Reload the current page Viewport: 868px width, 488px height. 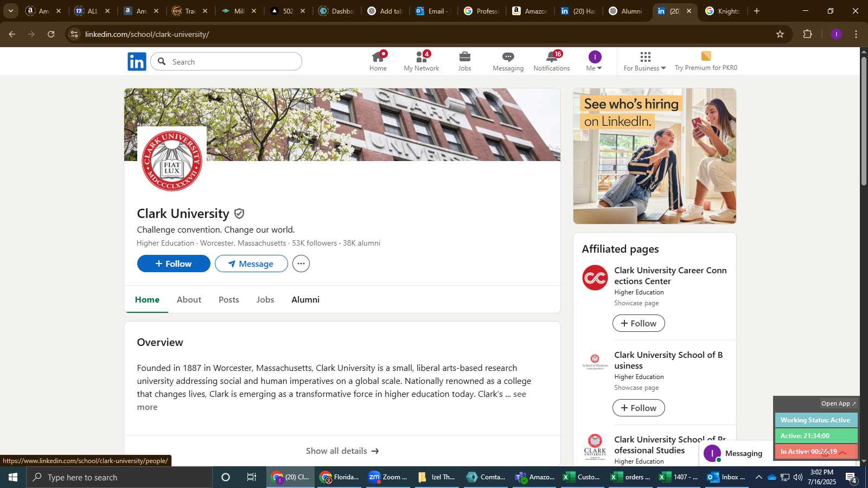pos(51,34)
